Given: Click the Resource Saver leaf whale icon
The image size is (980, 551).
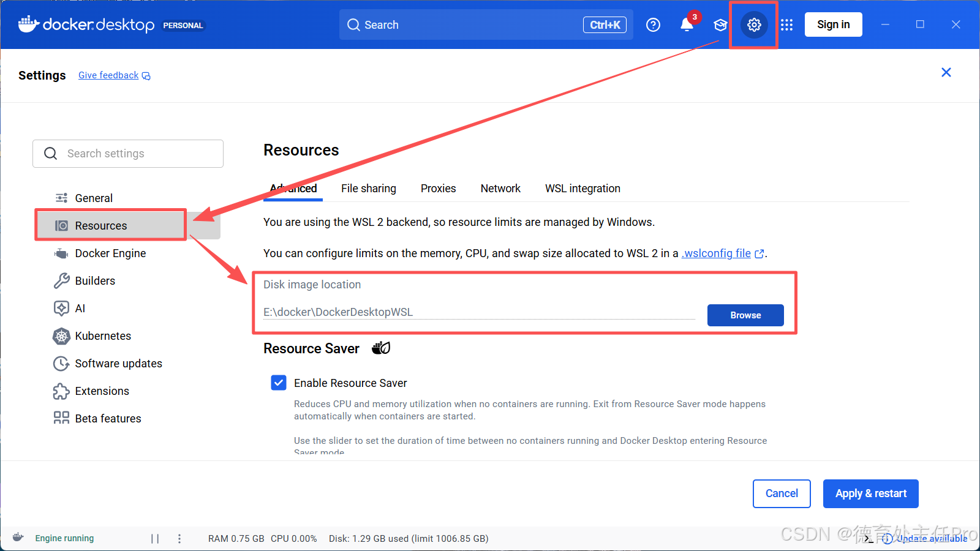Looking at the screenshot, I should tap(381, 348).
